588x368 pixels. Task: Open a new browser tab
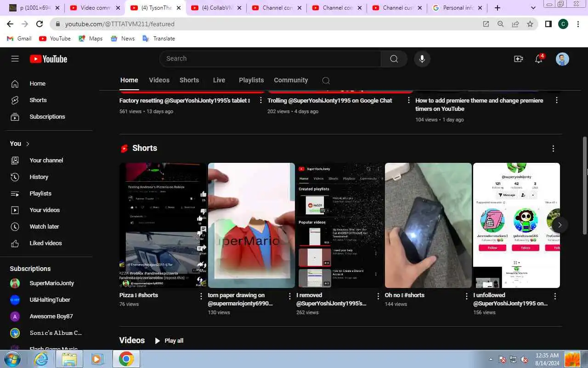[x=498, y=8]
